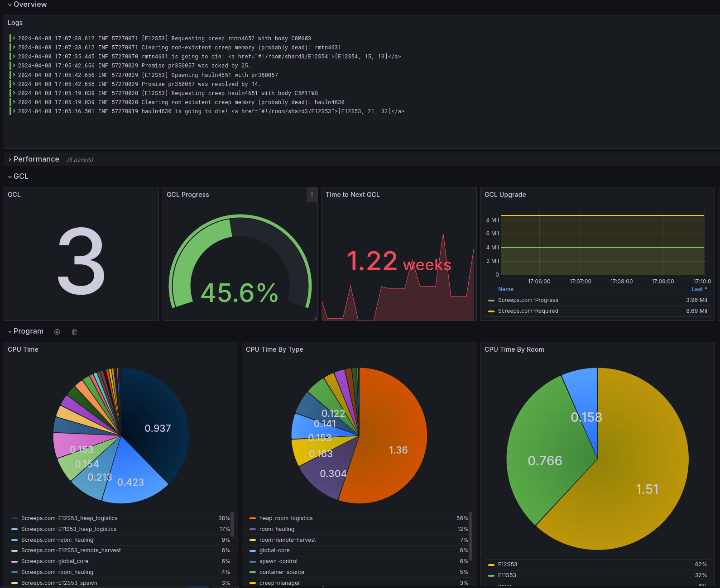The height and width of the screenshot is (588, 720).
Task: Toggle global-core legend entry
Action: (274, 550)
